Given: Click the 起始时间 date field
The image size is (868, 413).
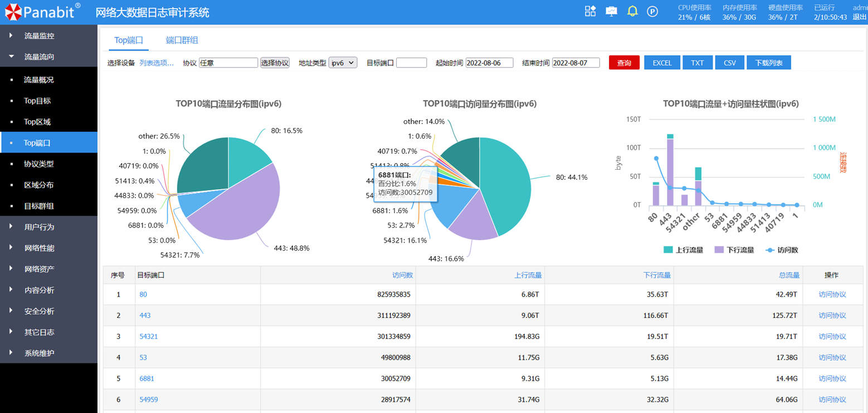Looking at the screenshot, I should point(489,63).
